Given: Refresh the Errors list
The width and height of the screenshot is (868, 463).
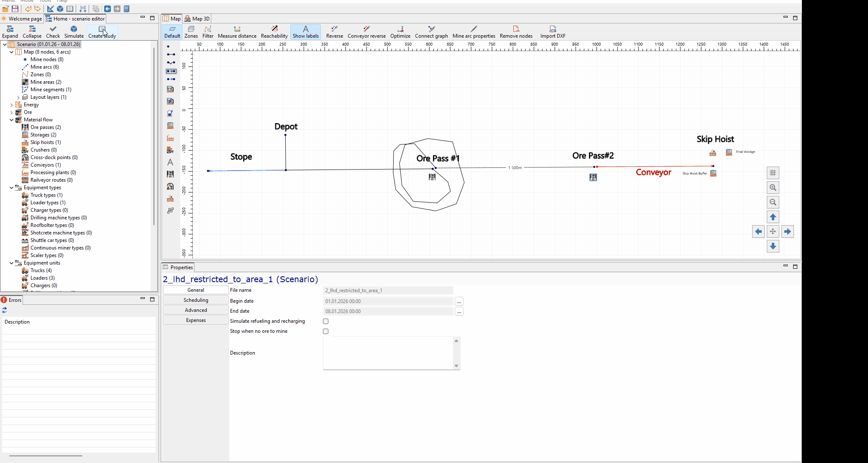Looking at the screenshot, I should click(5, 310).
